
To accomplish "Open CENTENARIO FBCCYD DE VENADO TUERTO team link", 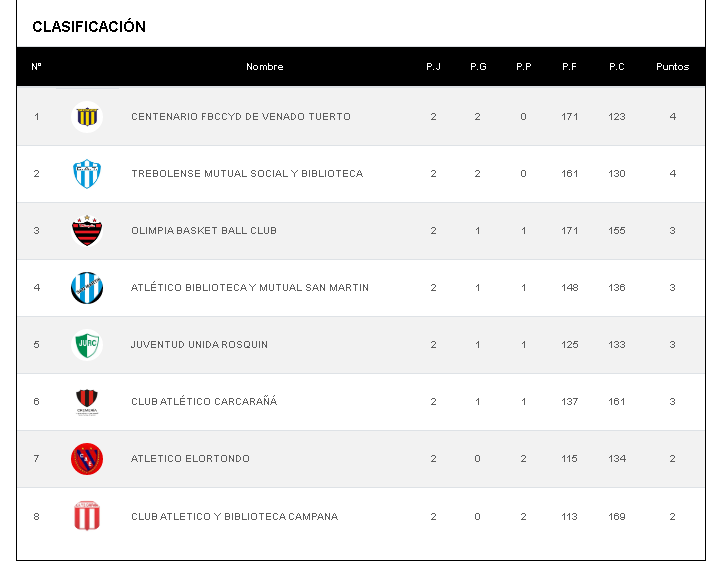I will (x=241, y=117).
